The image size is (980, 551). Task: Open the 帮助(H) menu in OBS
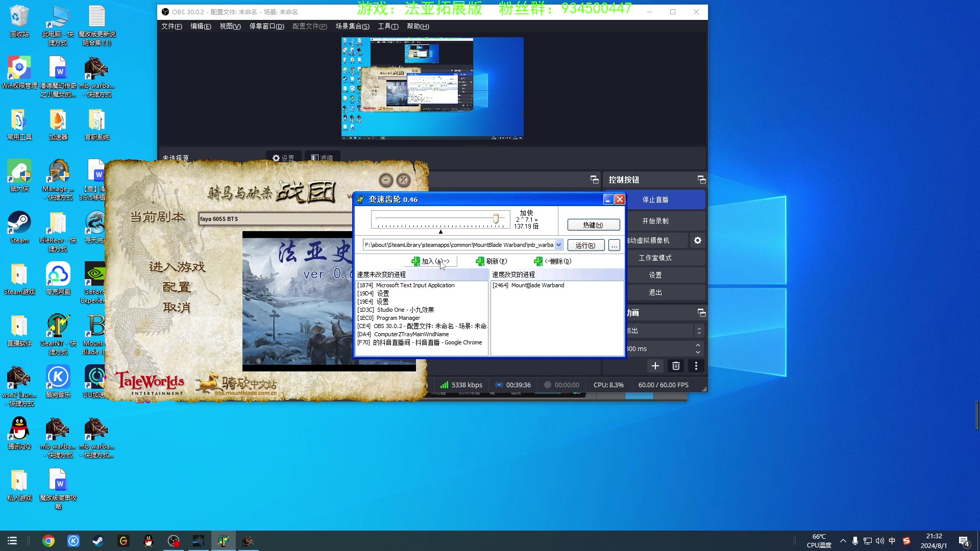(x=418, y=26)
